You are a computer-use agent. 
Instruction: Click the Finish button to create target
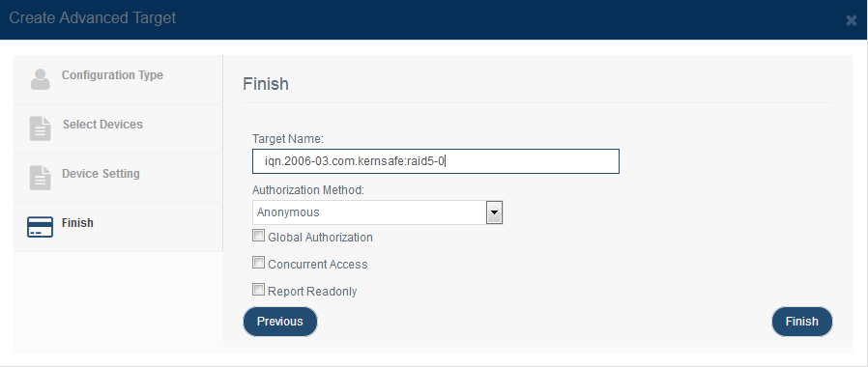coord(802,322)
